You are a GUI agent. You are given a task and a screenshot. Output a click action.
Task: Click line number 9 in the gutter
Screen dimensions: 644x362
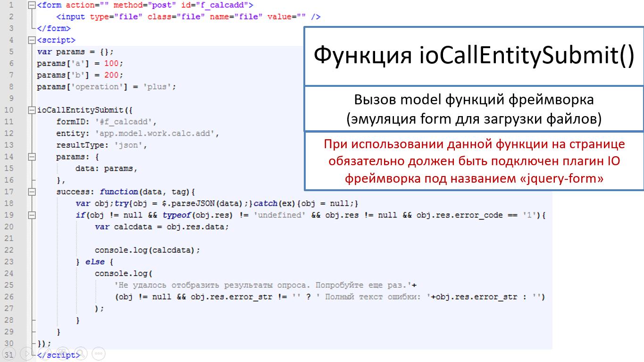[11, 98]
